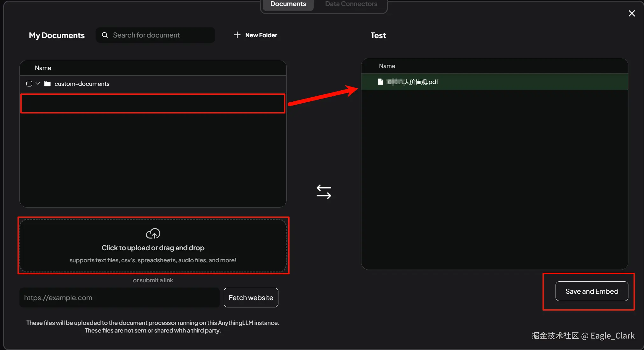Open the Data Connectors tab

351,4
